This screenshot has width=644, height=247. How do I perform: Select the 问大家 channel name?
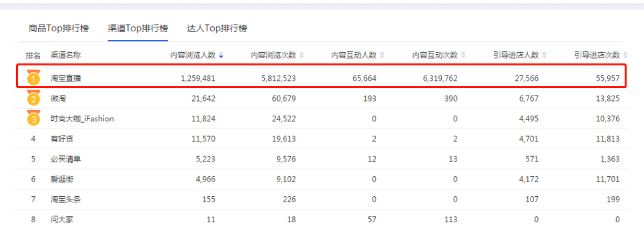coord(61,220)
